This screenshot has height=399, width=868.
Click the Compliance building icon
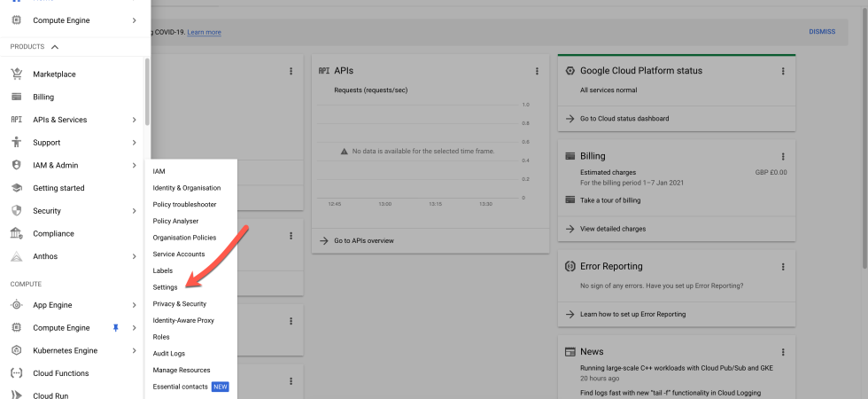pos(17,233)
